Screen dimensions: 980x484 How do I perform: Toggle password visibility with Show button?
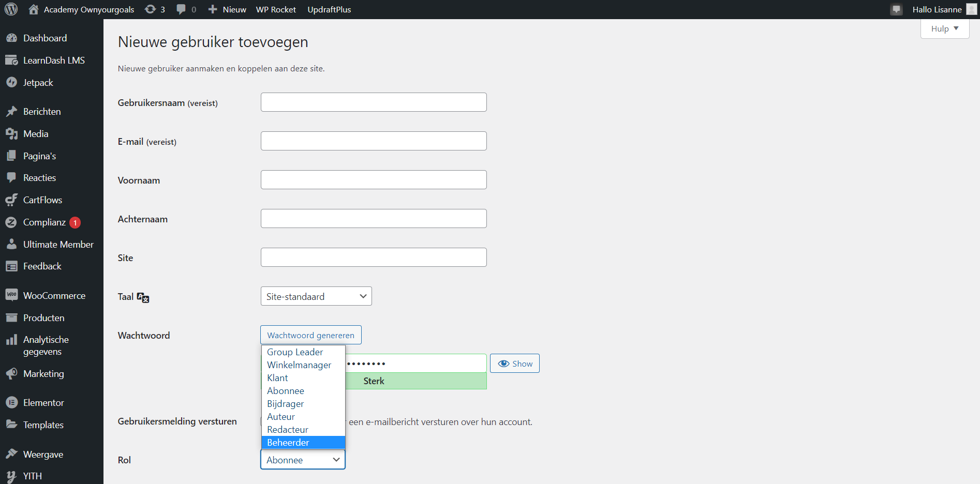tap(515, 364)
